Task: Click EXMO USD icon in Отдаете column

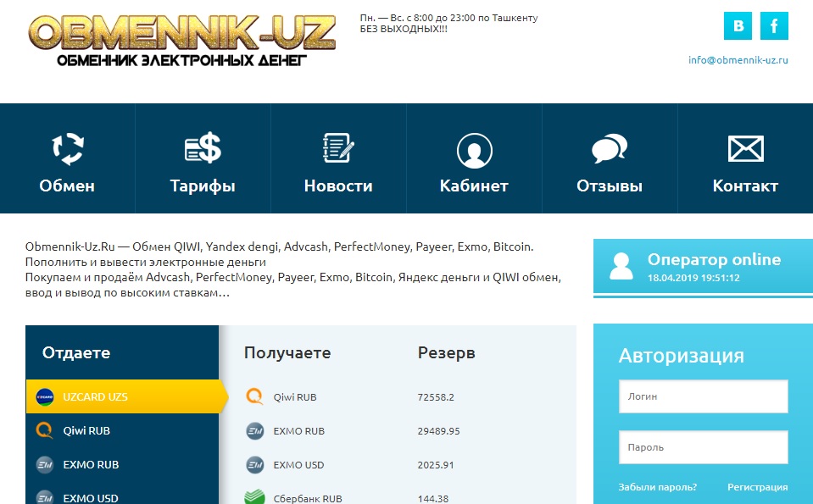Action: tap(45, 497)
